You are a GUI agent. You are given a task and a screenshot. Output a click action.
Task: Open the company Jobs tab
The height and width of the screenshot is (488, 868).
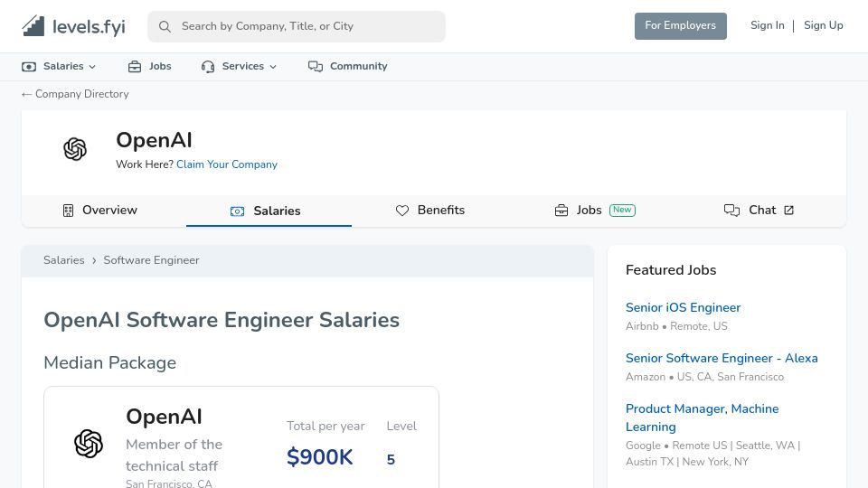coord(595,211)
